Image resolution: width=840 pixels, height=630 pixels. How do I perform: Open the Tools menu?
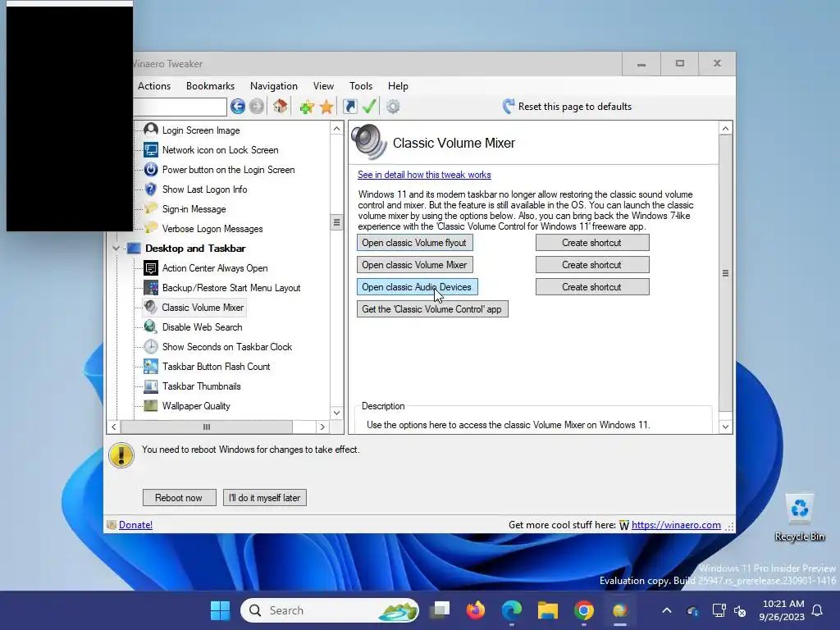click(361, 85)
